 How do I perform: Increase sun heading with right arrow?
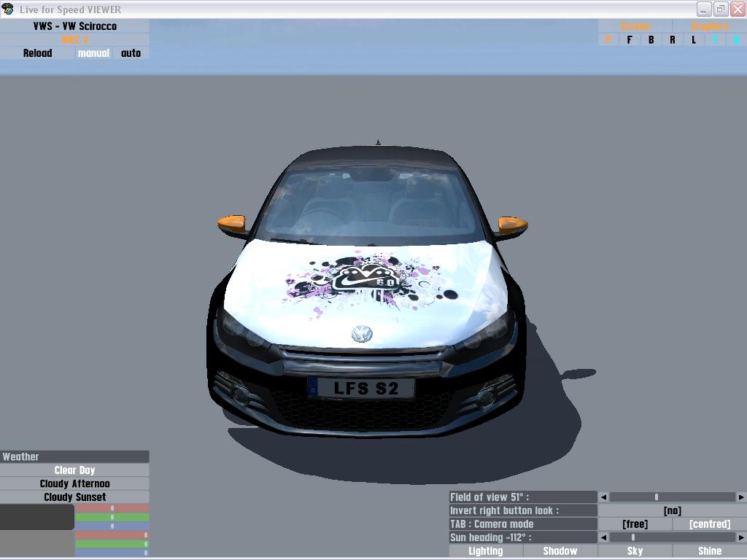click(741, 537)
